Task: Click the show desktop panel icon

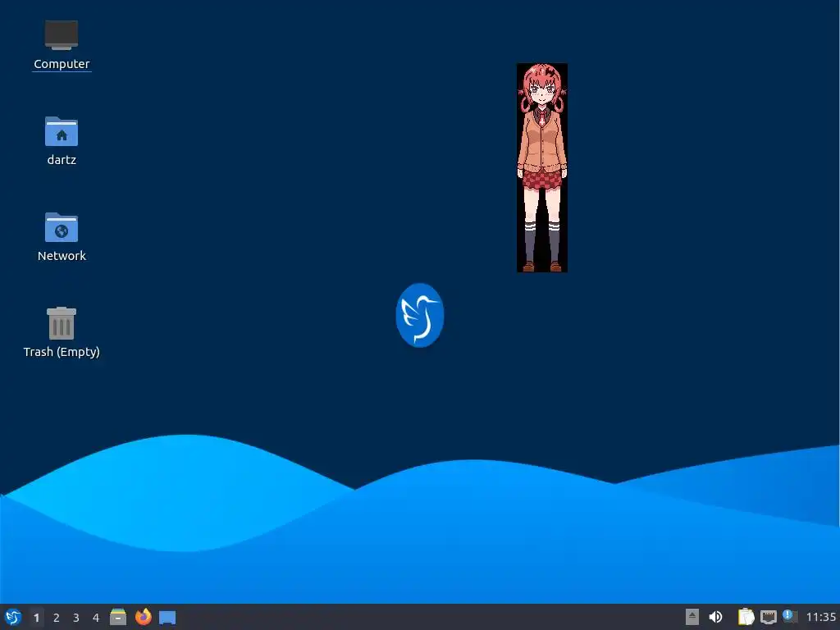Action: (167, 618)
